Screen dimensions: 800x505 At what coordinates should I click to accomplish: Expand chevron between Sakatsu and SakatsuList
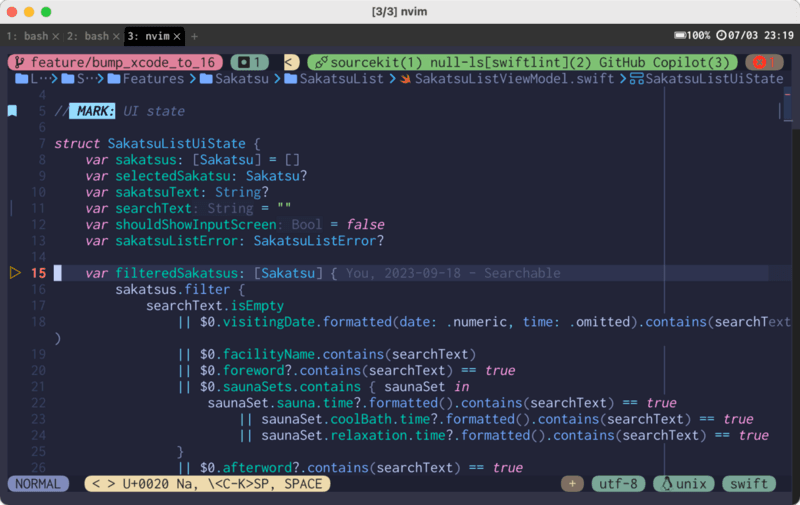(277, 79)
